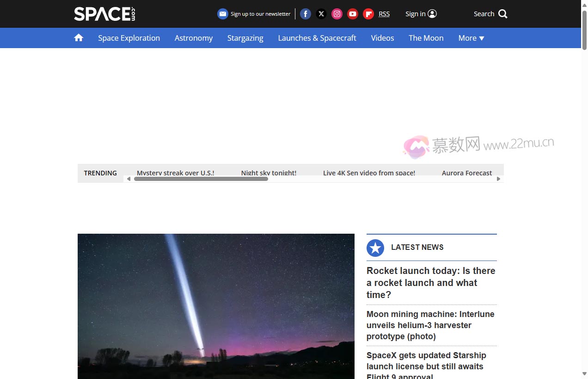Click the envelope newsletter icon
The height and width of the screenshot is (379, 588).
click(x=222, y=13)
